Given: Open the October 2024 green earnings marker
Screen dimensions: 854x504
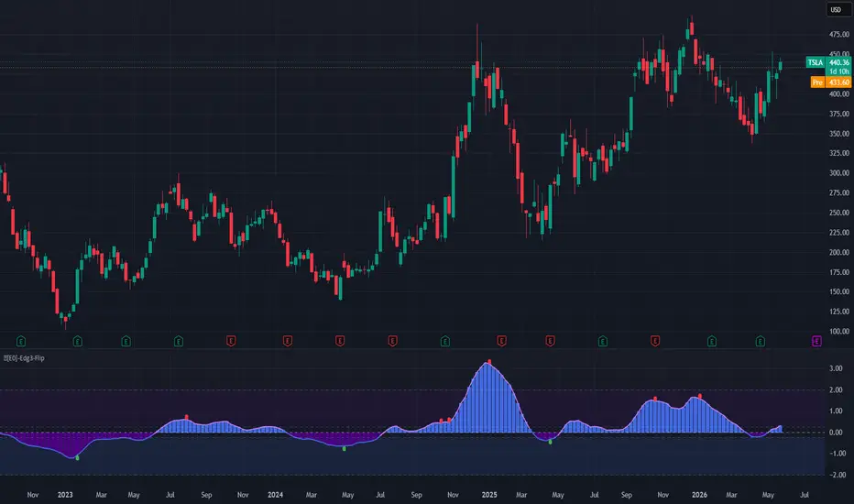Looking at the screenshot, I should (445, 342).
